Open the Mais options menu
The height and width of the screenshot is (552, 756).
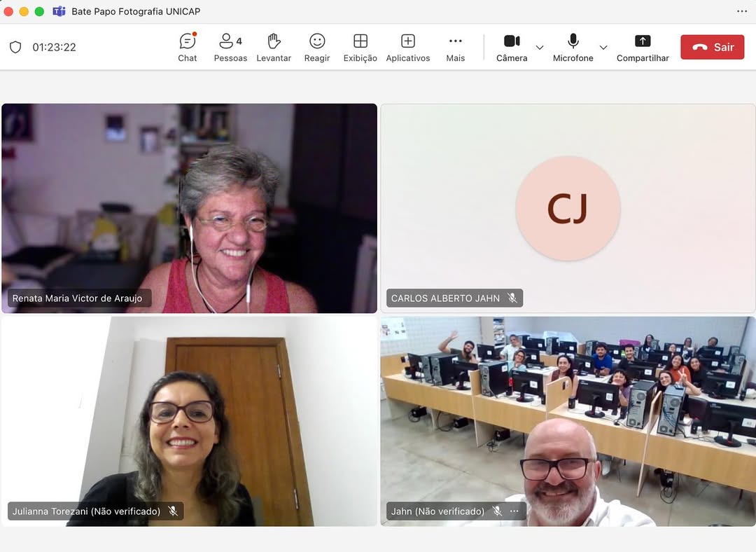click(455, 48)
